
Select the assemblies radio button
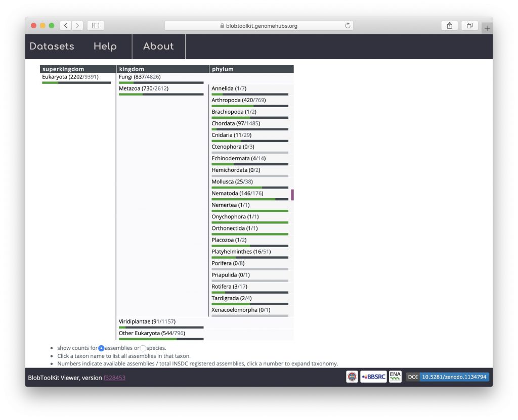[x=101, y=348]
